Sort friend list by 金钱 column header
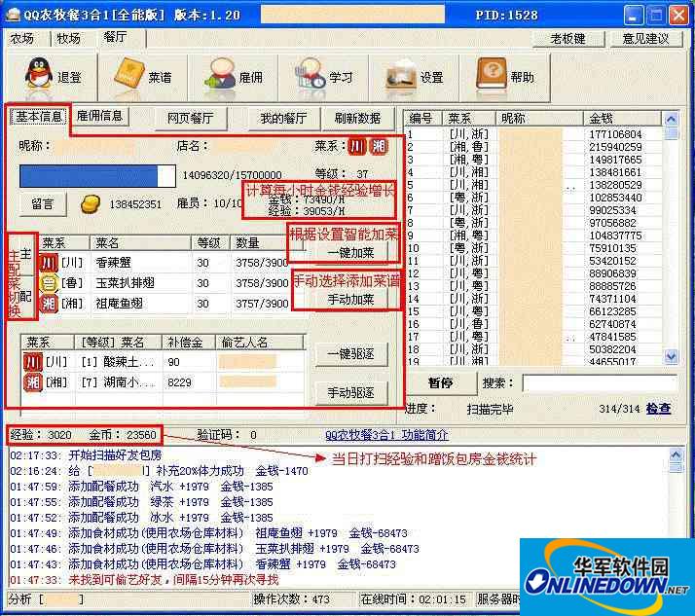Viewport: 695px width, 616px height. pos(622,119)
